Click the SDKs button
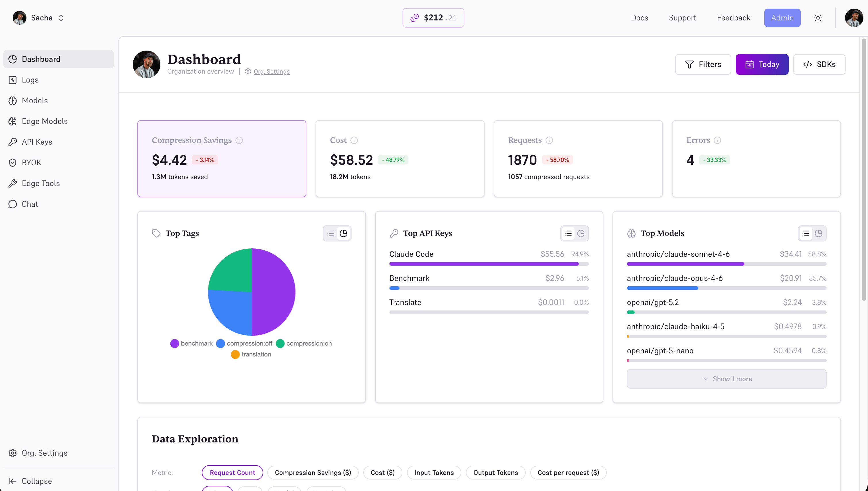This screenshot has height=491, width=868. tap(819, 64)
